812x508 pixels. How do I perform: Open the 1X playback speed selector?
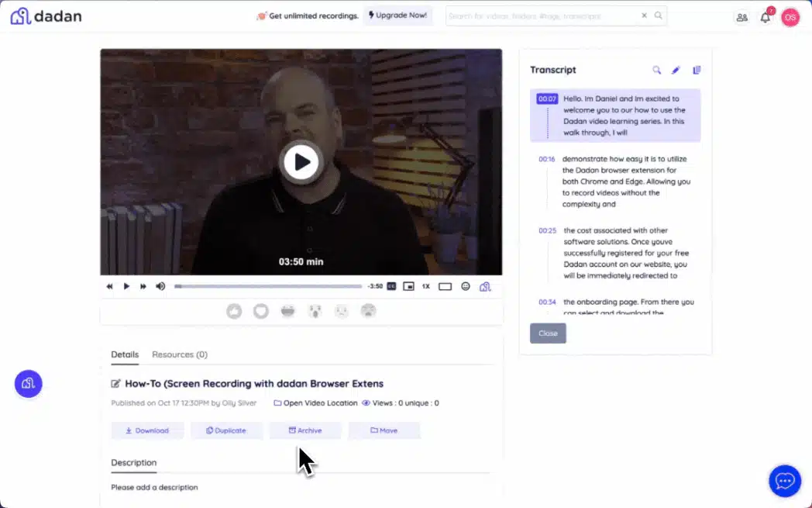tap(426, 286)
